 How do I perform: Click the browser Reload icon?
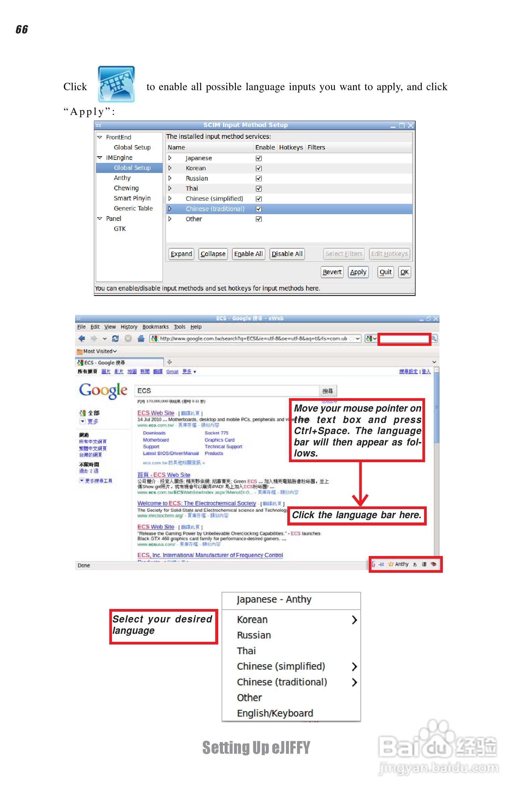click(x=115, y=339)
